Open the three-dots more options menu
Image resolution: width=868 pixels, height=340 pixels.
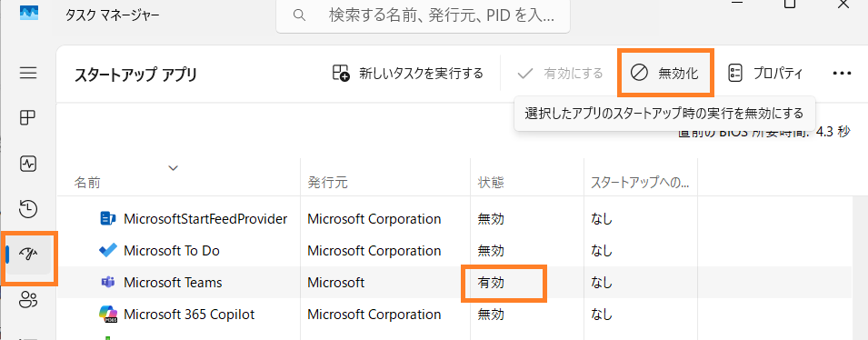(842, 73)
